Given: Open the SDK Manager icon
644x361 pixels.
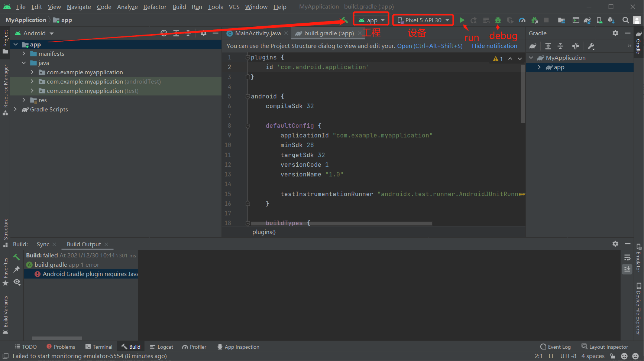Looking at the screenshot, I should (x=611, y=20).
